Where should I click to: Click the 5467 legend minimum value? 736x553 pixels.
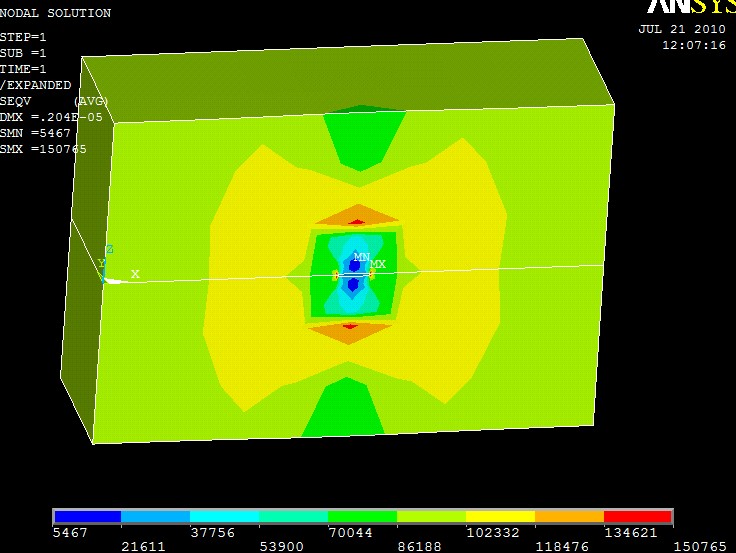point(70,534)
